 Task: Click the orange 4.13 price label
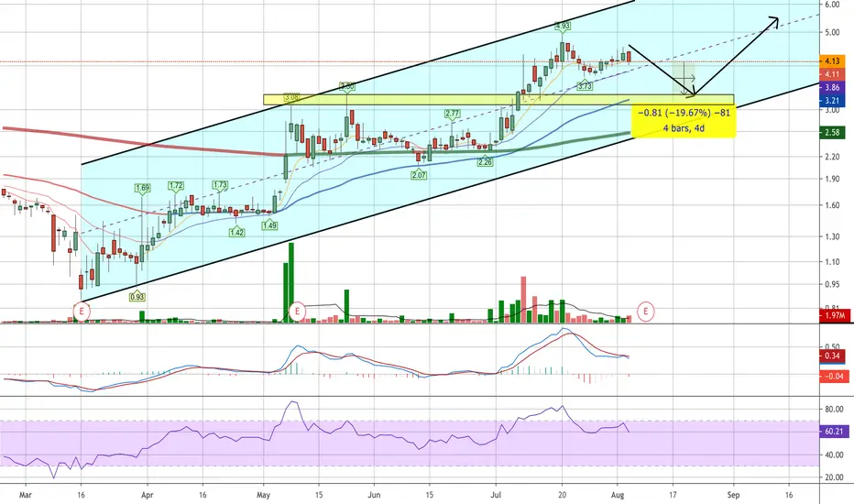pos(832,61)
